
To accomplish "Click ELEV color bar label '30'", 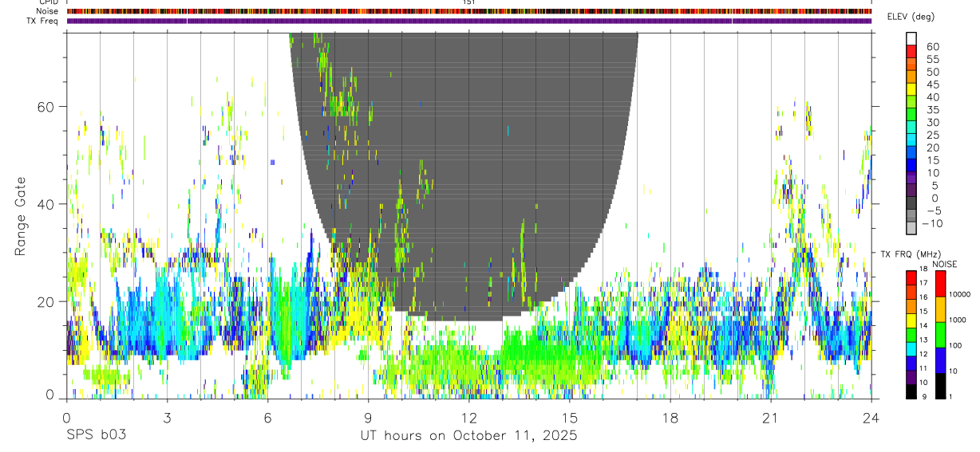I will click(x=931, y=123).
